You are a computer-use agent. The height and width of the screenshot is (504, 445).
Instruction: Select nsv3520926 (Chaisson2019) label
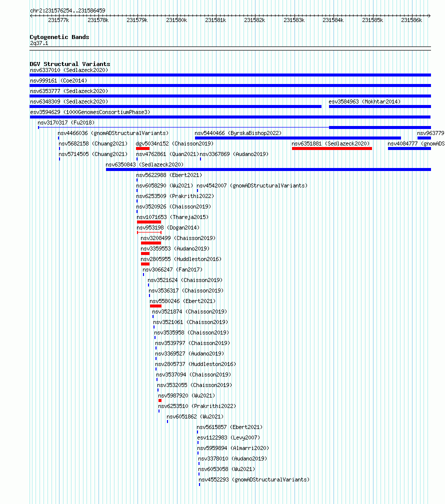pos(173,206)
